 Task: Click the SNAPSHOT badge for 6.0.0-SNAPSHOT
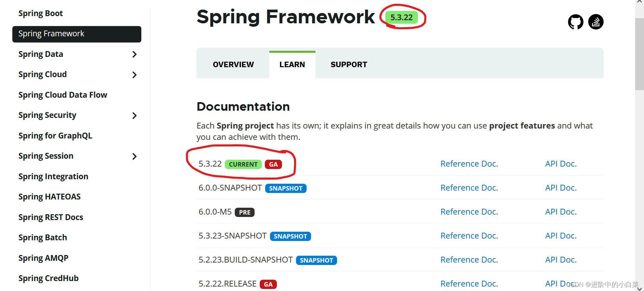click(x=286, y=189)
